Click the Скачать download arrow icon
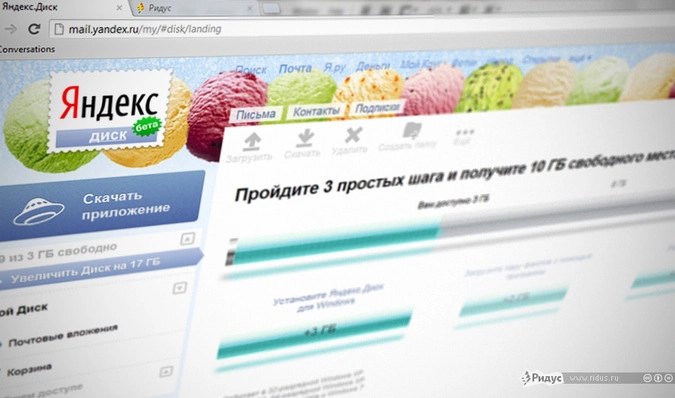The width and height of the screenshot is (675, 398). (305, 139)
